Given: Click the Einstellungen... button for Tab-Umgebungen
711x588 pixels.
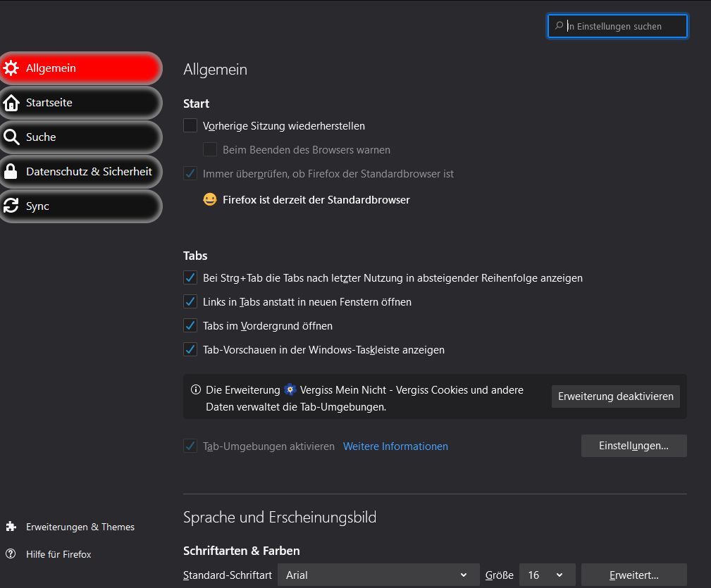Looking at the screenshot, I should point(633,446).
